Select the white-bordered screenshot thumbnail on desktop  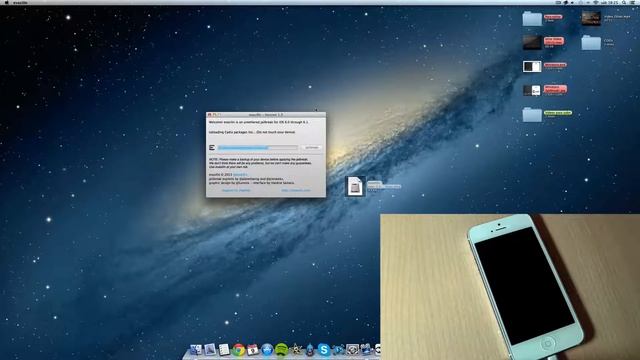click(x=532, y=67)
